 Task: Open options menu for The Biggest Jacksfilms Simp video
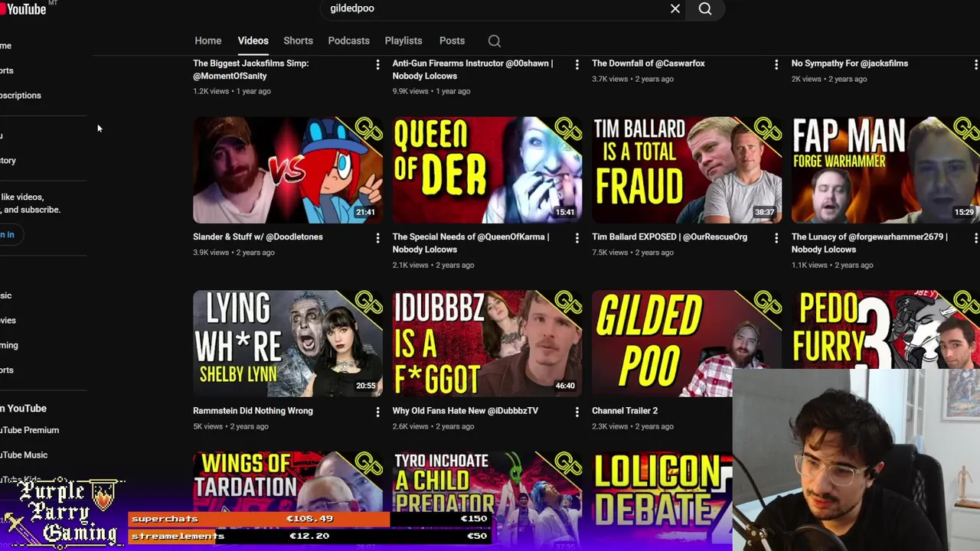pos(377,65)
